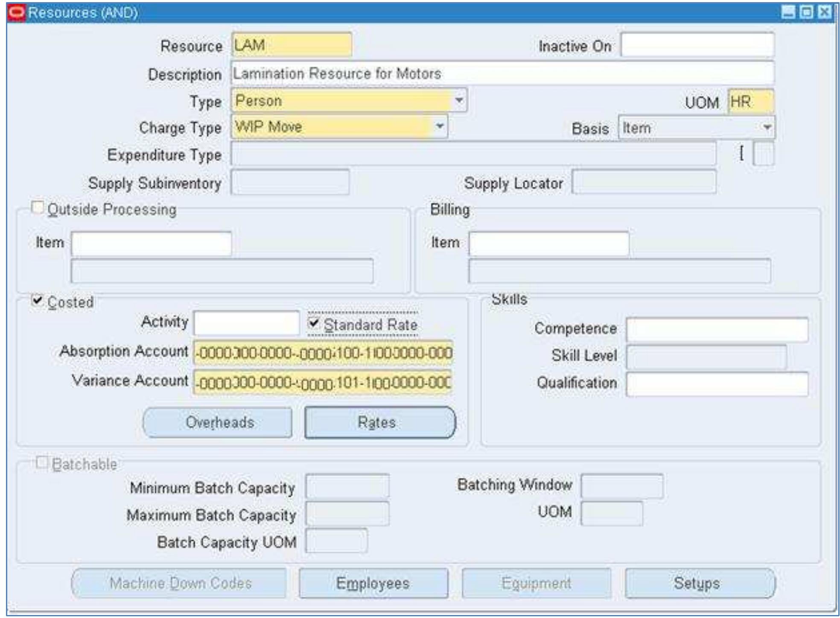Click the Equipment button

point(537,583)
